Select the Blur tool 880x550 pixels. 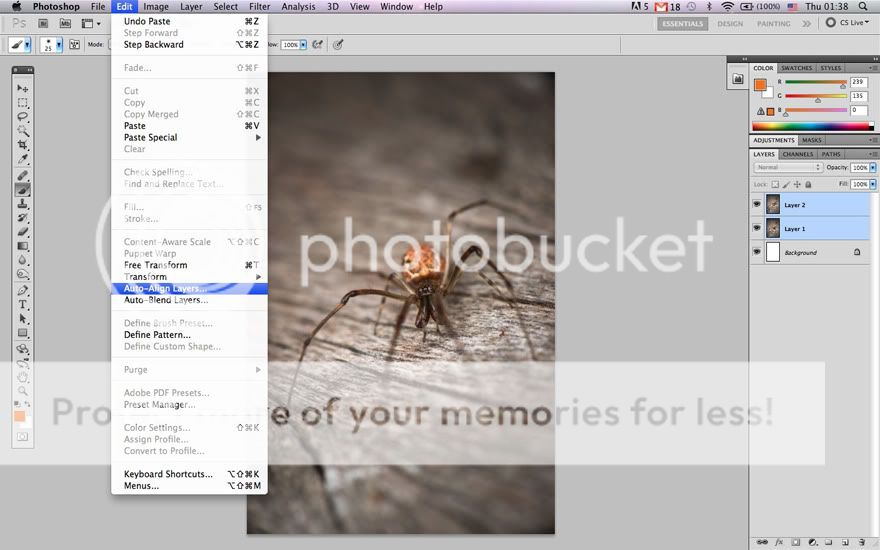point(22,260)
